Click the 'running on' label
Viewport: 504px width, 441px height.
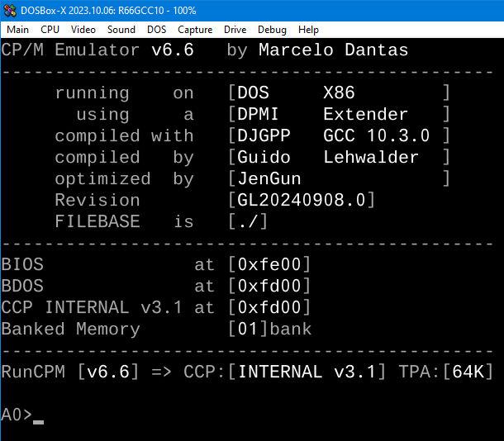(125, 93)
